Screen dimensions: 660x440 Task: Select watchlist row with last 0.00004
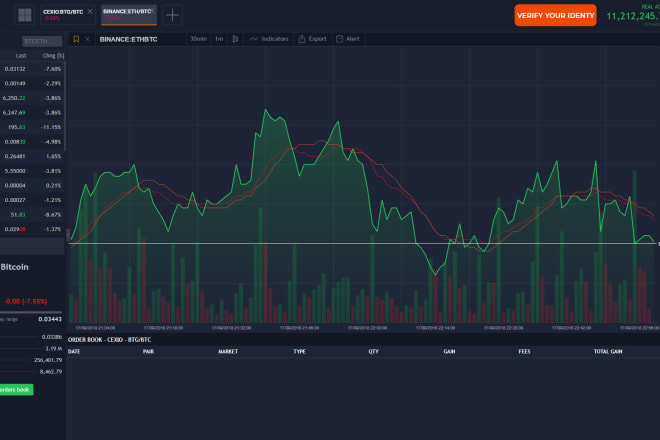tap(32, 185)
